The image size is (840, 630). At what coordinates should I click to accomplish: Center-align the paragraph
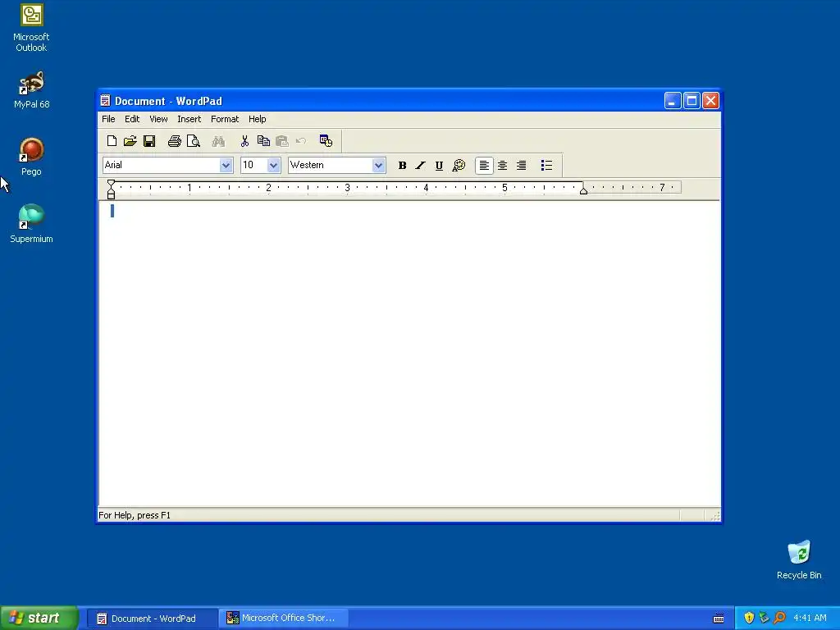pos(503,166)
